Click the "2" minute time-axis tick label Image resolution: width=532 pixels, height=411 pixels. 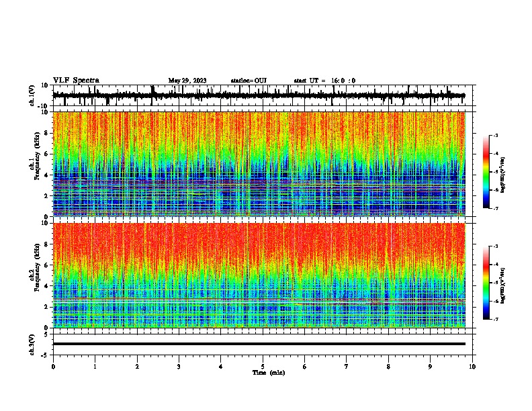(137, 367)
